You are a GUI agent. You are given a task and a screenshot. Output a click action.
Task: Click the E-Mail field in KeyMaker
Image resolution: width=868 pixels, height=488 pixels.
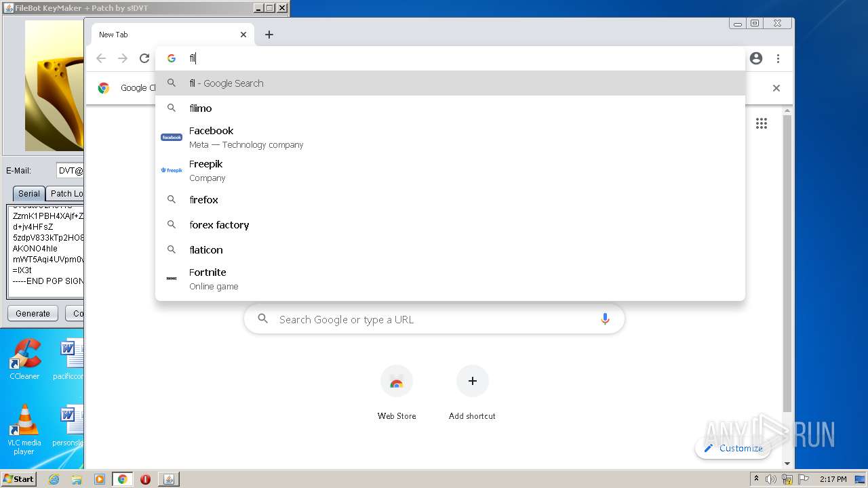point(71,171)
